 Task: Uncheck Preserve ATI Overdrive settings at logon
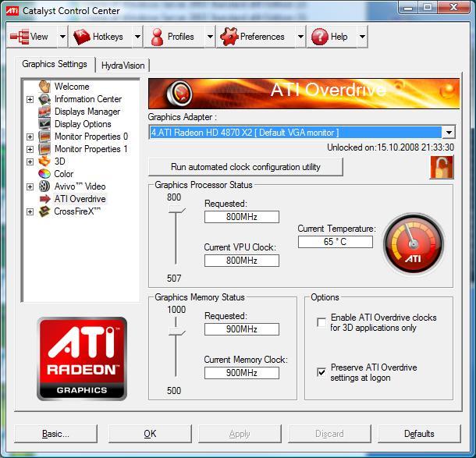coord(321,372)
